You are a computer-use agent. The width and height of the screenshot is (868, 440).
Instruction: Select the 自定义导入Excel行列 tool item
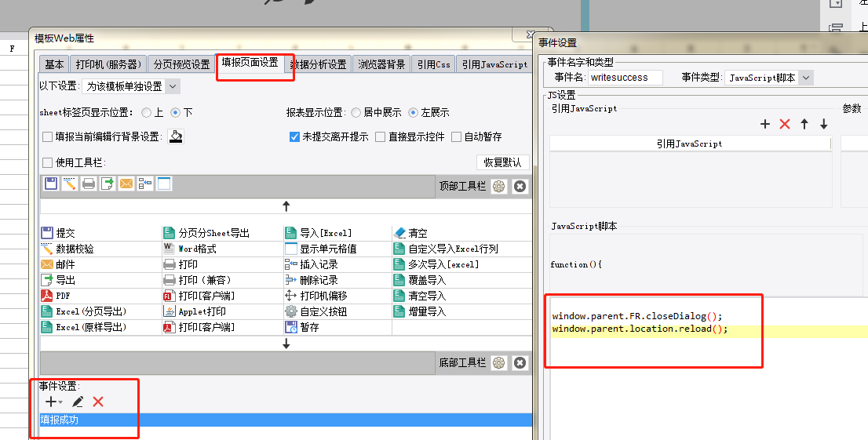tap(447, 249)
